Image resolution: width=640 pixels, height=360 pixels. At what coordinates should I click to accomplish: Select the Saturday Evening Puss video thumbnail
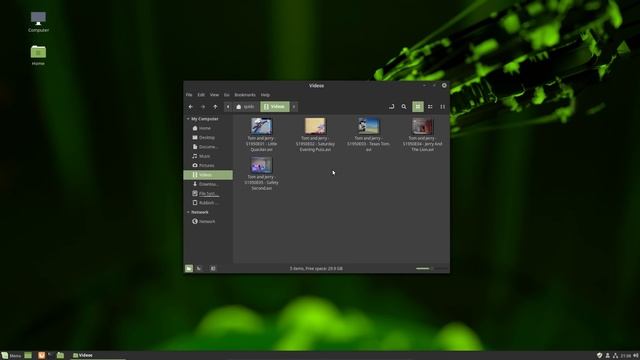pos(315,126)
